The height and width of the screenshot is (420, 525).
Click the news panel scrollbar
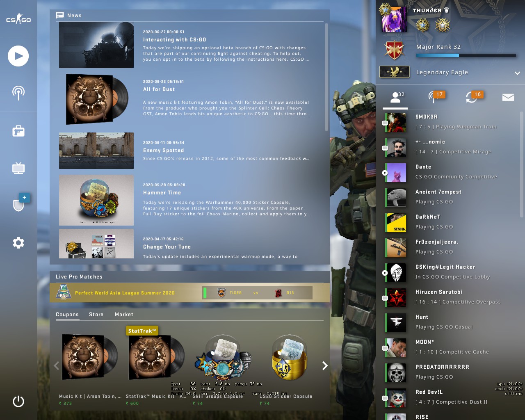point(326,77)
